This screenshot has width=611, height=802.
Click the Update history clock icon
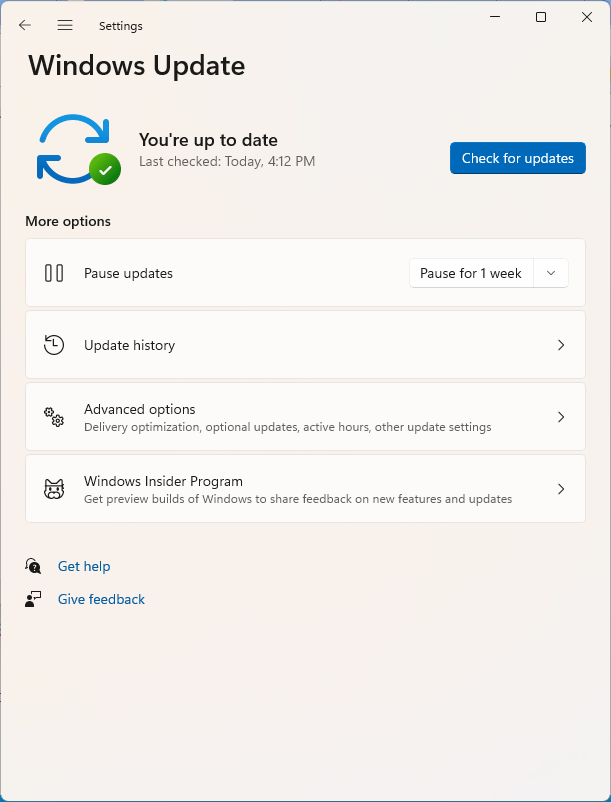tap(54, 345)
